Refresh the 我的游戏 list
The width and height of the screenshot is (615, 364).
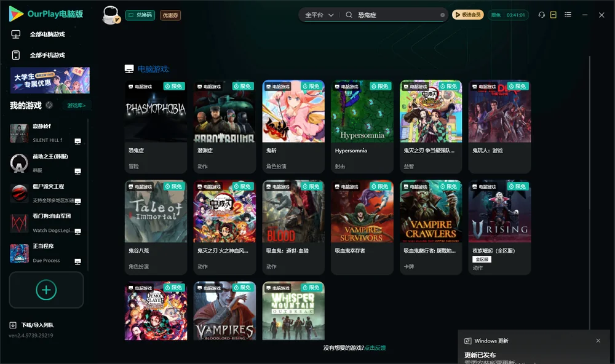49,105
